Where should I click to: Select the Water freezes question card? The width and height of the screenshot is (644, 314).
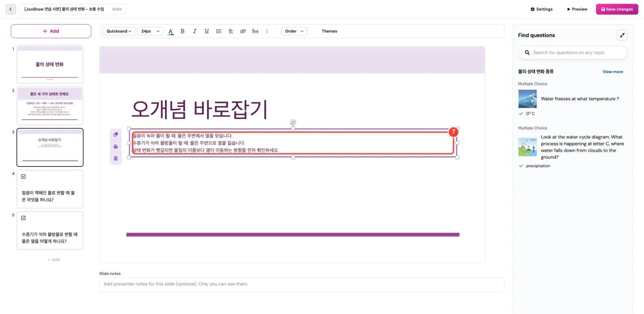pyautogui.click(x=572, y=99)
